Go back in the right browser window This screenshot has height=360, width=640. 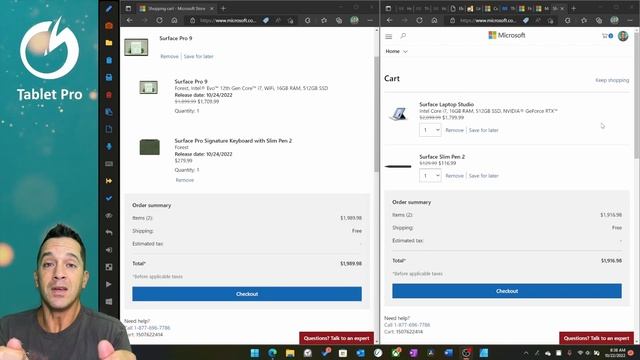click(389, 20)
